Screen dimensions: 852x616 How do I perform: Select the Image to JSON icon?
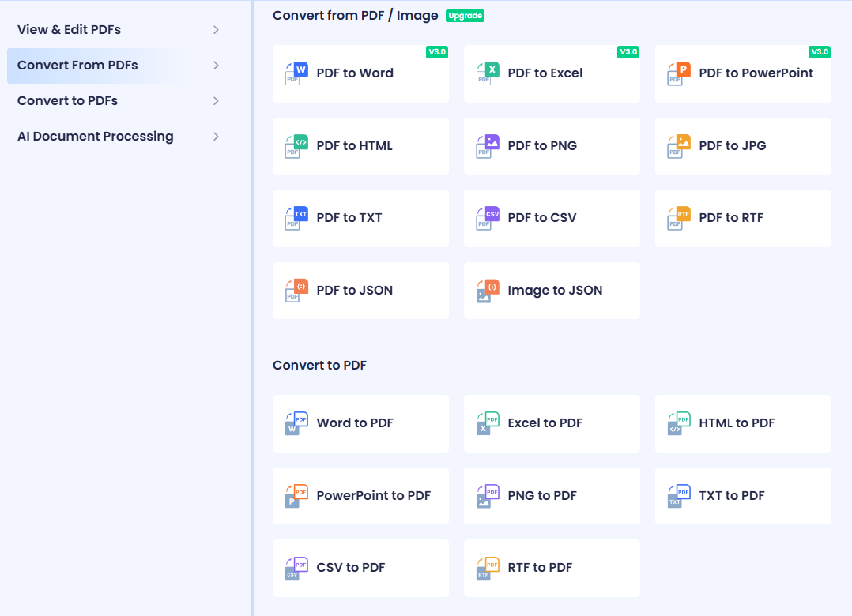click(x=486, y=290)
